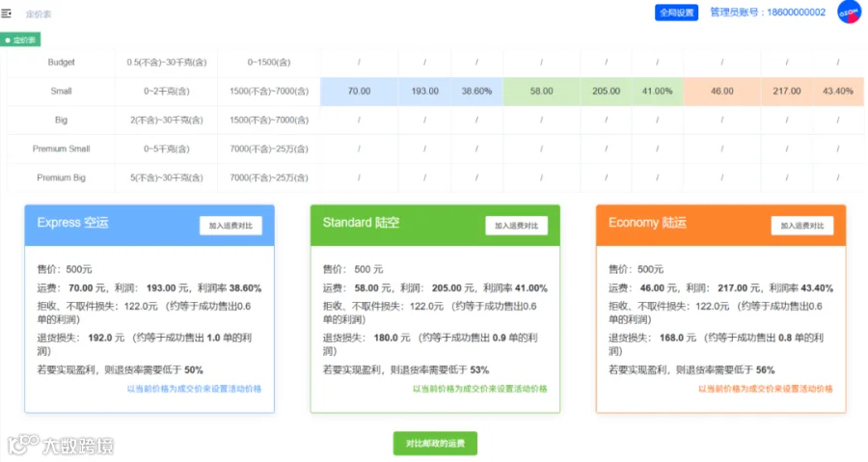Set activity price link in Express card

click(194, 389)
